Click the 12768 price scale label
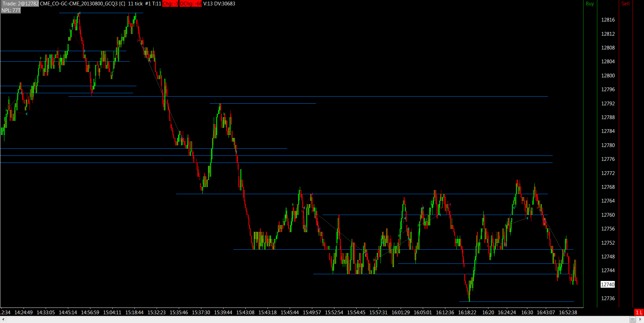Screen dimensions: 644x323 [x=608, y=187]
